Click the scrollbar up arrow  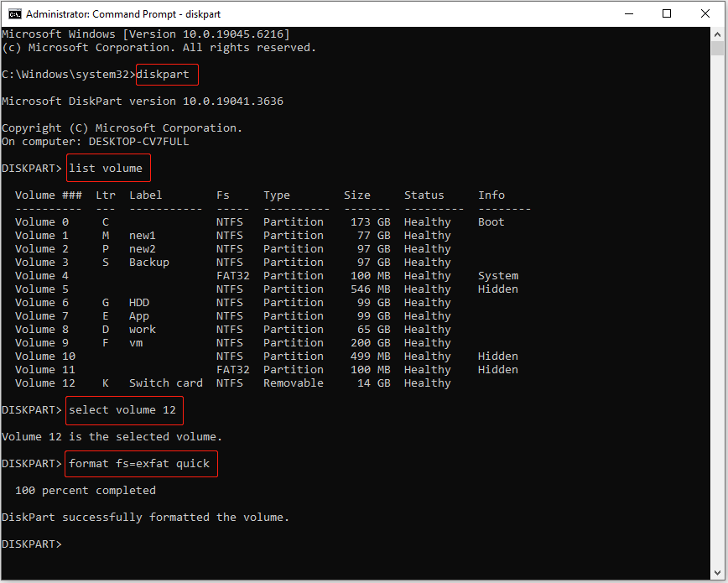[719, 34]
